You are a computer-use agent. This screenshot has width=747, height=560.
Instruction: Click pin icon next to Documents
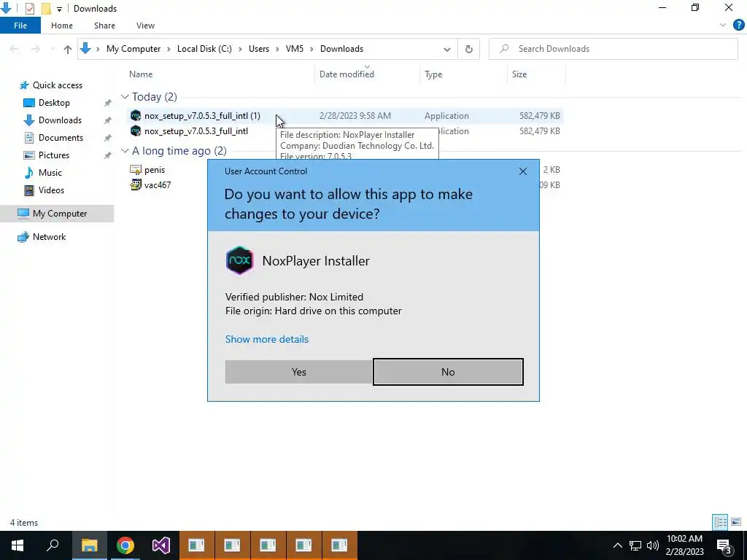pyautogui.click(x=108, y=138)
